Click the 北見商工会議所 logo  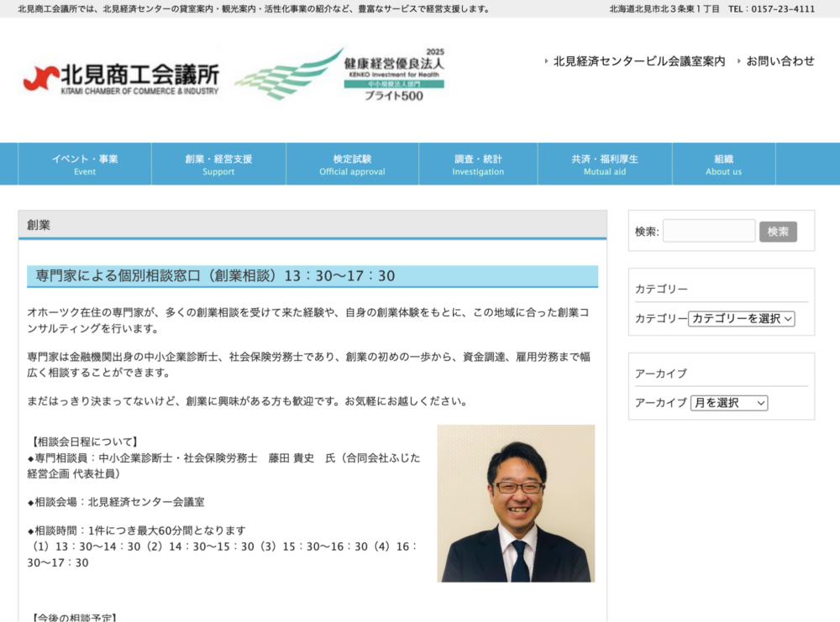tap(122, 78)
